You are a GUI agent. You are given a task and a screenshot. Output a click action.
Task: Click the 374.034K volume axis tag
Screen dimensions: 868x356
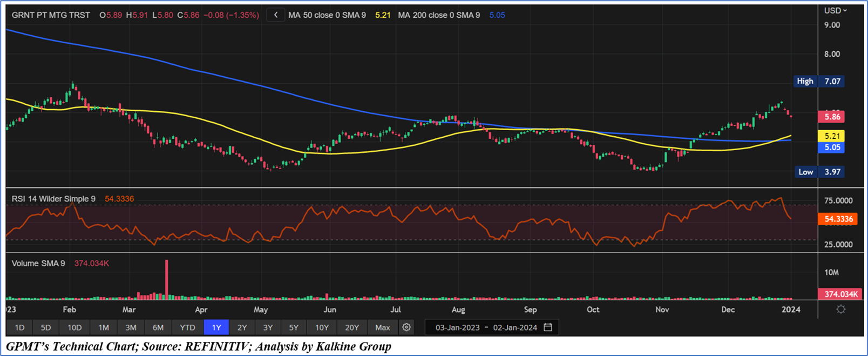(x=839, y=294)
